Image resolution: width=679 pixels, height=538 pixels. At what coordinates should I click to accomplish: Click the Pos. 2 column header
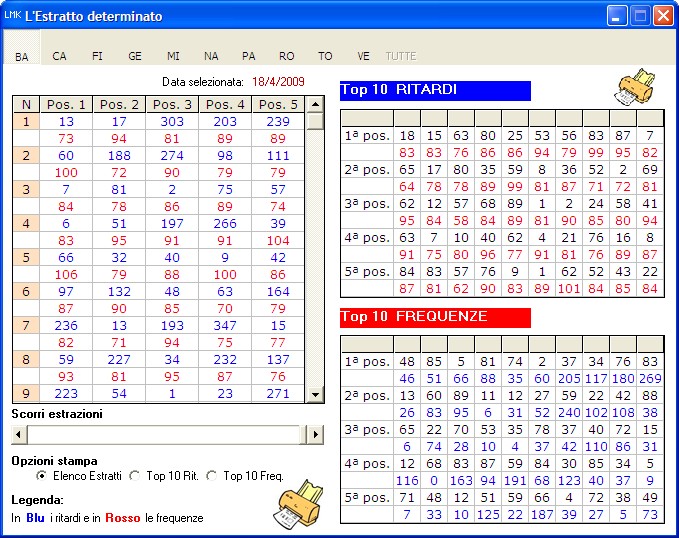point(119,104)
